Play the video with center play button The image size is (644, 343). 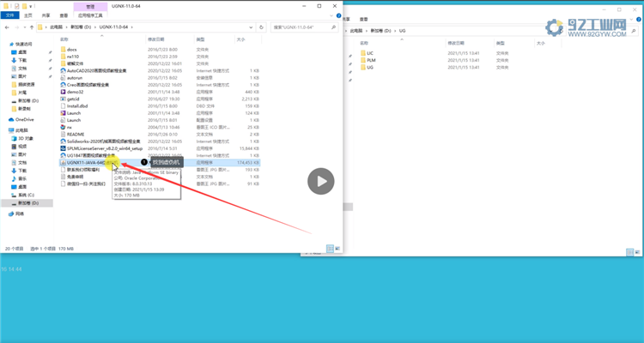tap(321, 181)
